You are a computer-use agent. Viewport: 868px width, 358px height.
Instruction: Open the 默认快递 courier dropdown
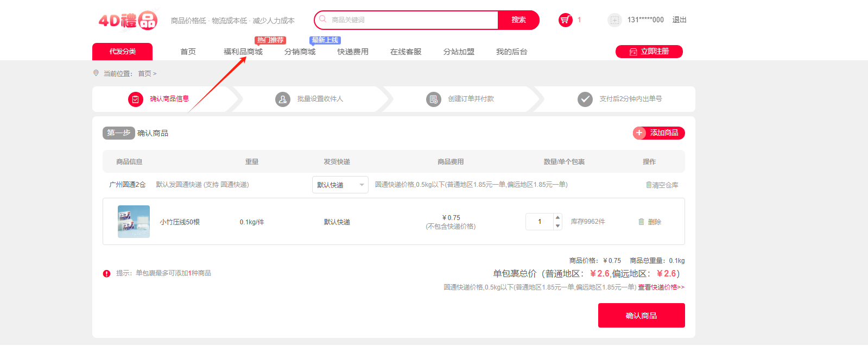[x=340, y=185]
